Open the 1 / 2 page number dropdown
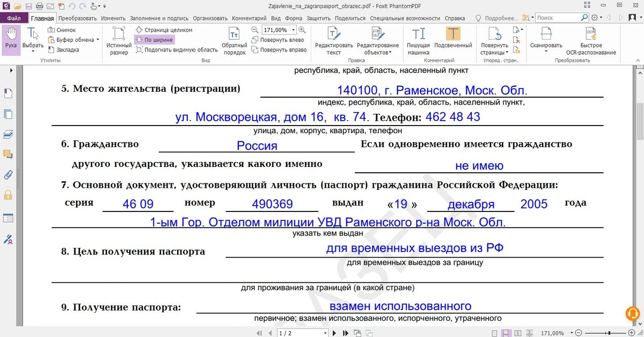This screenshot has width=644, height=337. 324,333
